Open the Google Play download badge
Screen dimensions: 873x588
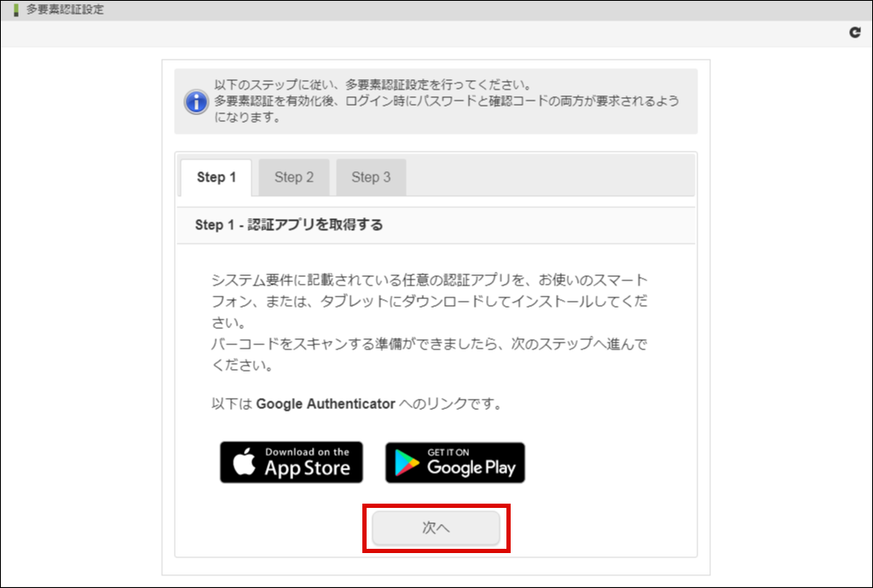click(455, 462)
